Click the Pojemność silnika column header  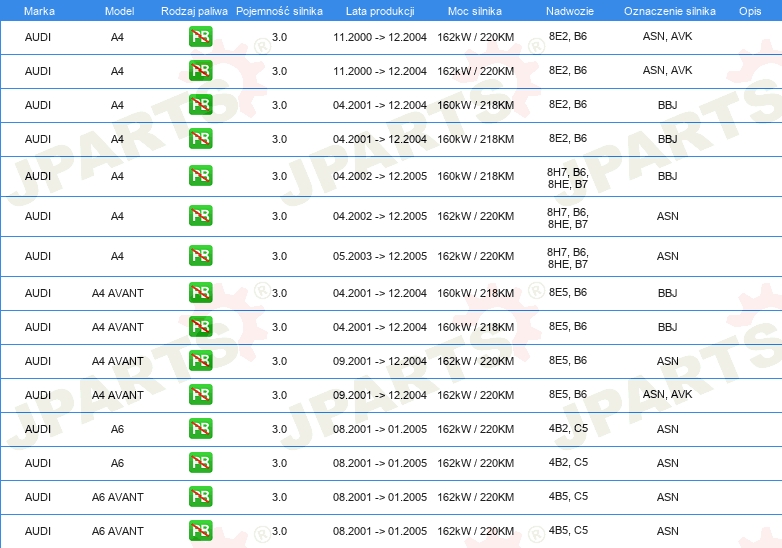point(279,11)
